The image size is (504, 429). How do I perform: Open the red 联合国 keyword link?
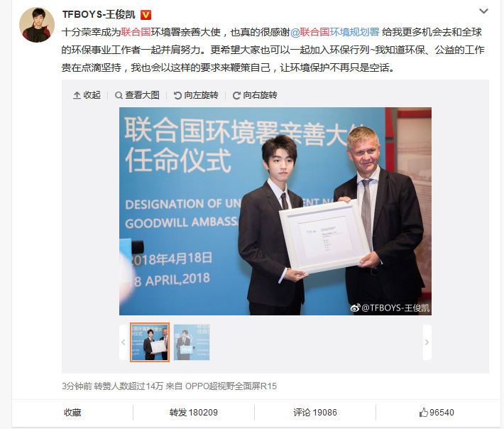click(x=136, y=32)
